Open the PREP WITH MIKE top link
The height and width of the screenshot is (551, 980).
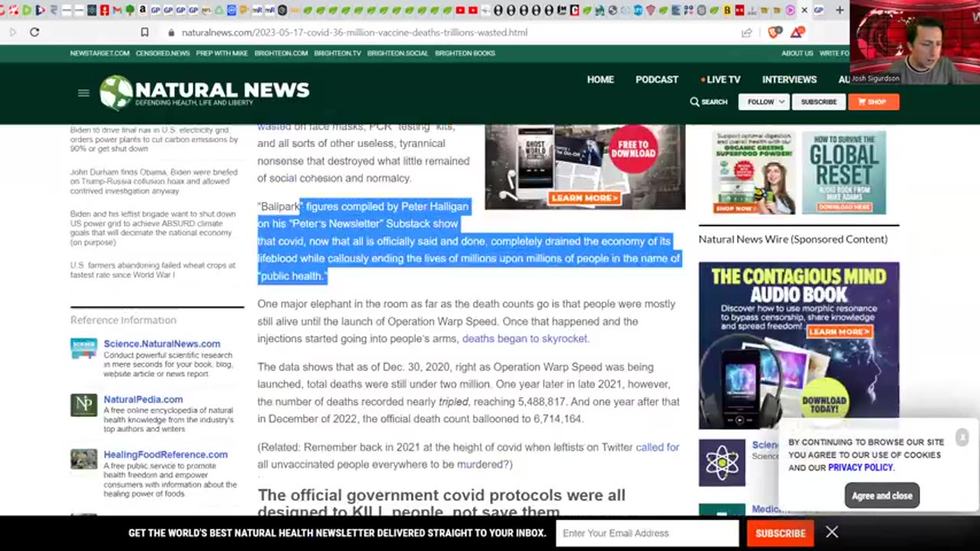pyautogui.click(x=222, y=54)
